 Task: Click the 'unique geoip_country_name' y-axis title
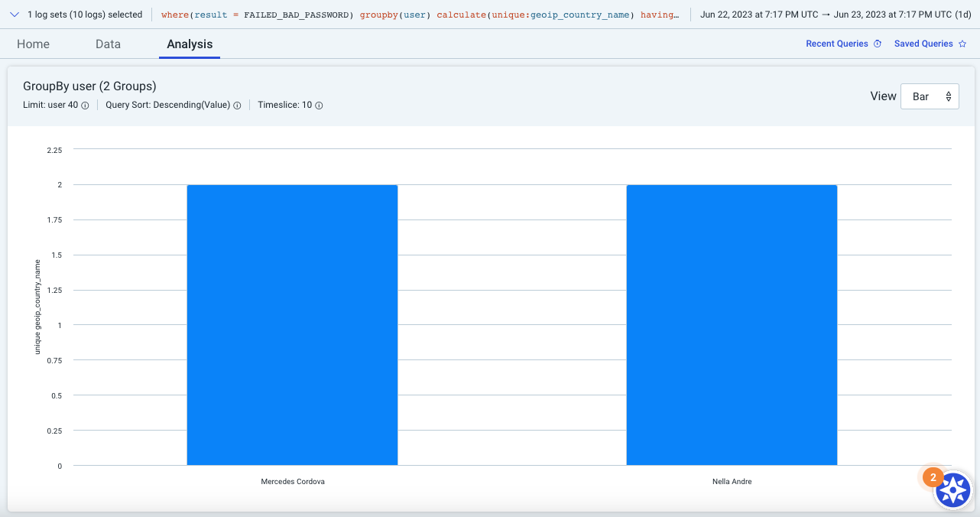point(37,307)
